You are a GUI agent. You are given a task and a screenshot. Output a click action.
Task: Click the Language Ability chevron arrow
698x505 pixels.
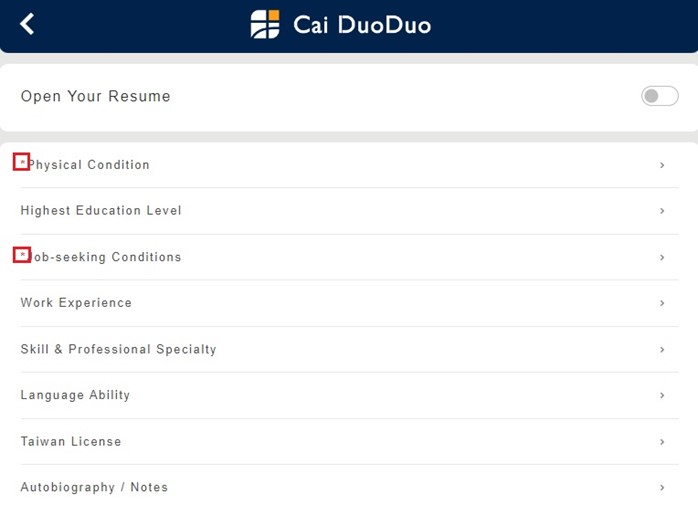(x=662, y=395)
